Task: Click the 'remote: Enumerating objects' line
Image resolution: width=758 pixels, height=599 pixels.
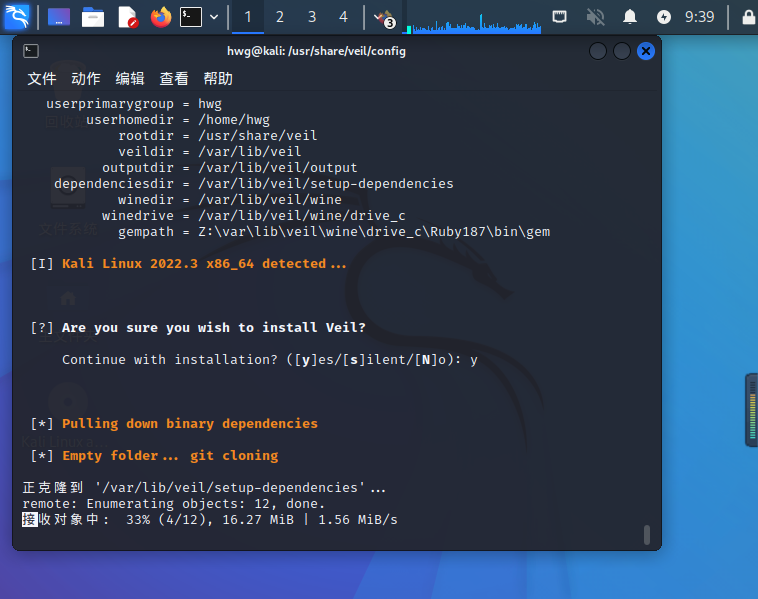Action: tap(174, 503)
